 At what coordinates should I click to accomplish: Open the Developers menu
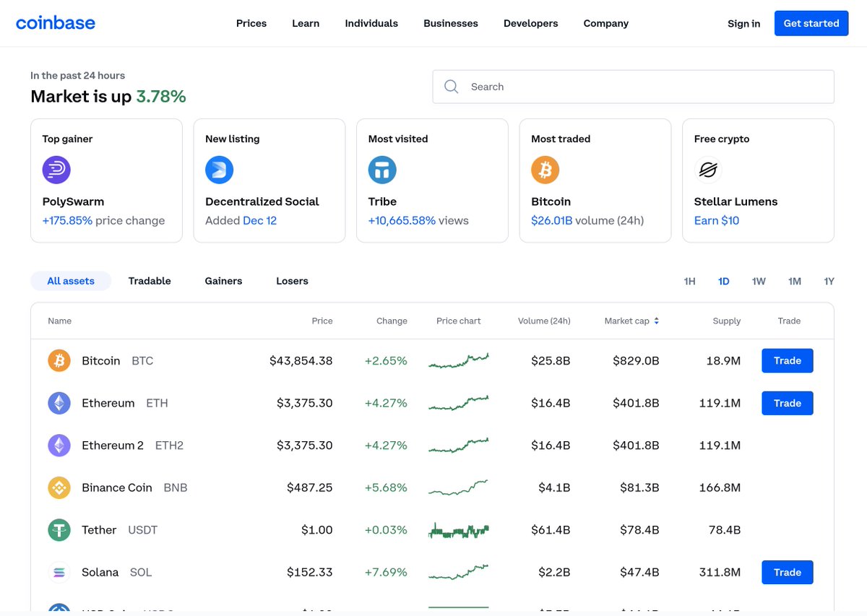pyautogui.click(x=530, y=22)
